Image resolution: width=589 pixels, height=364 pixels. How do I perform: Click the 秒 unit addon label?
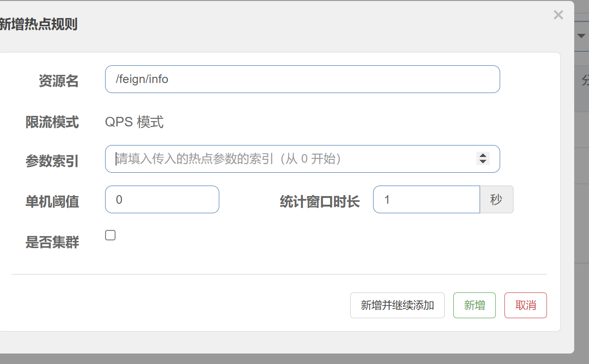(x=496, y=199)
